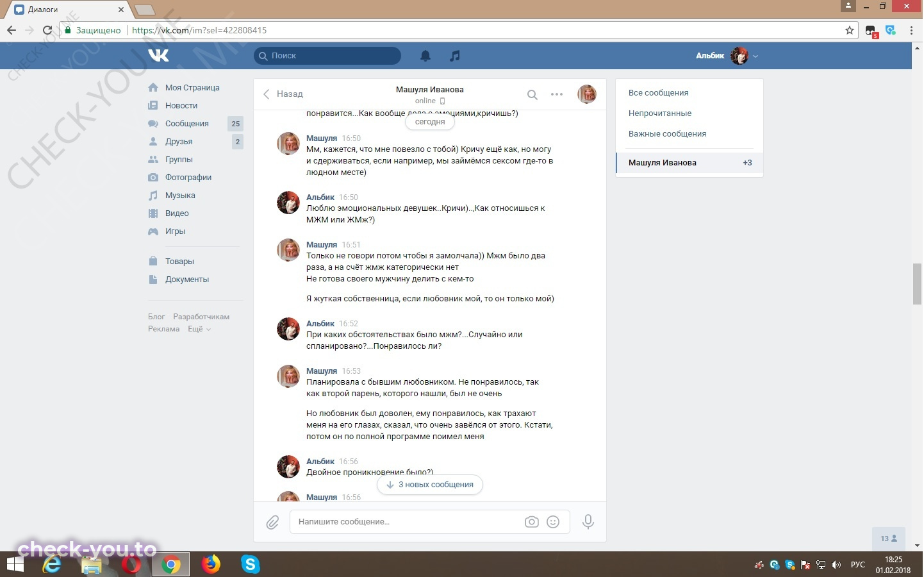This screenshot has width=924, height=577.
Task: Jump to 3 новых сообщения
Action: pyautogui.click(x=430, y=485)
